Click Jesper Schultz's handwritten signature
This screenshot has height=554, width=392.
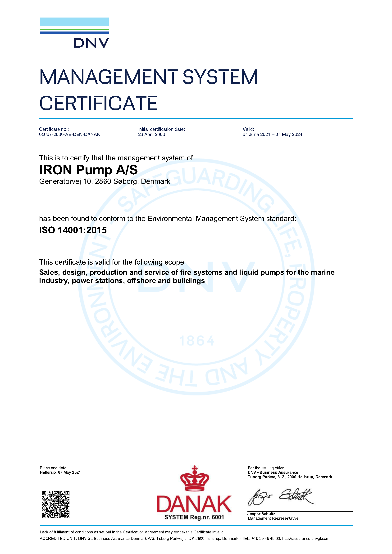[x=281, y=497]
